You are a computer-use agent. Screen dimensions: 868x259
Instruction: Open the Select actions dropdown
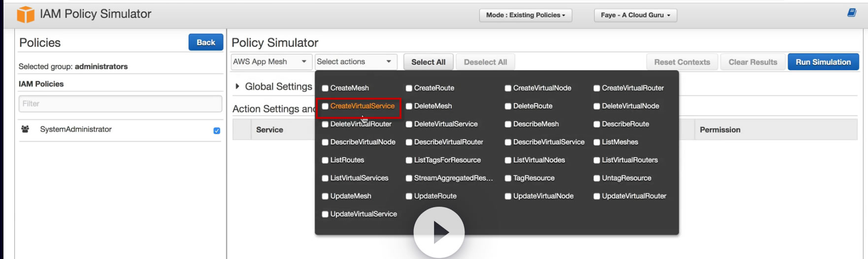(x=356, y=62)
